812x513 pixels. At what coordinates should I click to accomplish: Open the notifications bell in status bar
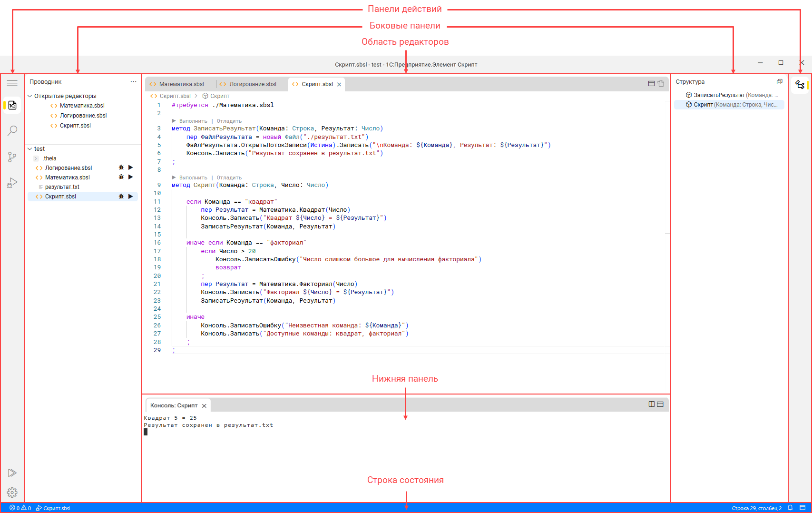[x=790, y=508]
